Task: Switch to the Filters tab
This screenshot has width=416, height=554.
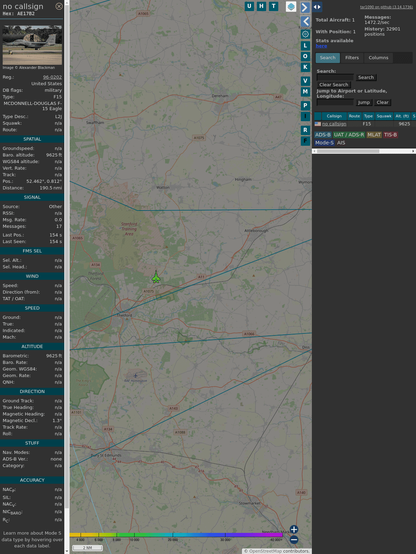Action: pos(352,58)
